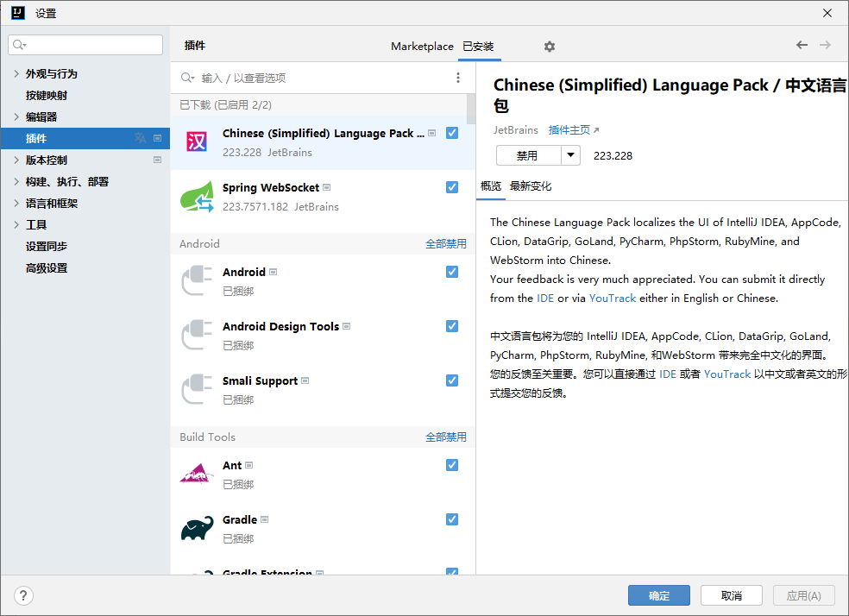Click the 禁用 button
The height and width of the screenshot is (616, 849).
point(528,155)
